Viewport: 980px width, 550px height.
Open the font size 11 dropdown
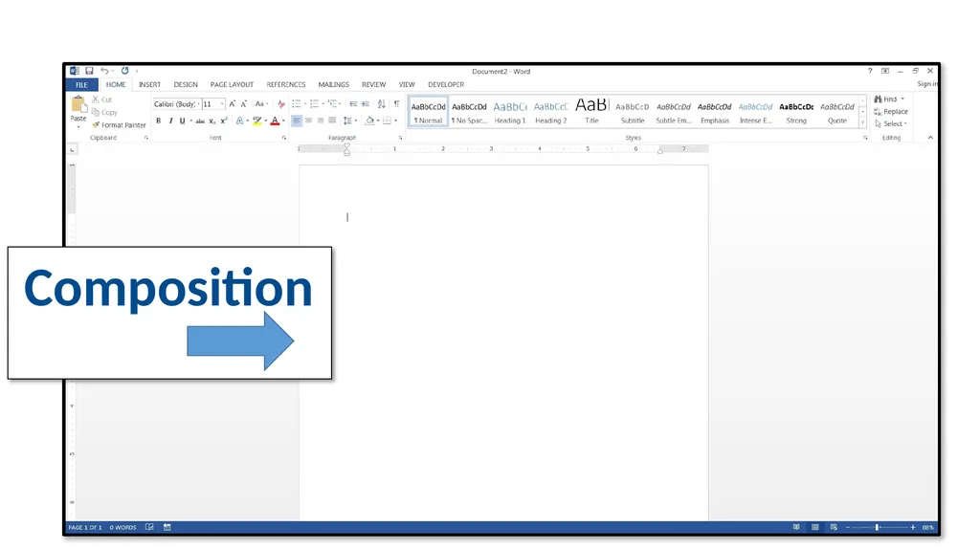tap(222, 104)
